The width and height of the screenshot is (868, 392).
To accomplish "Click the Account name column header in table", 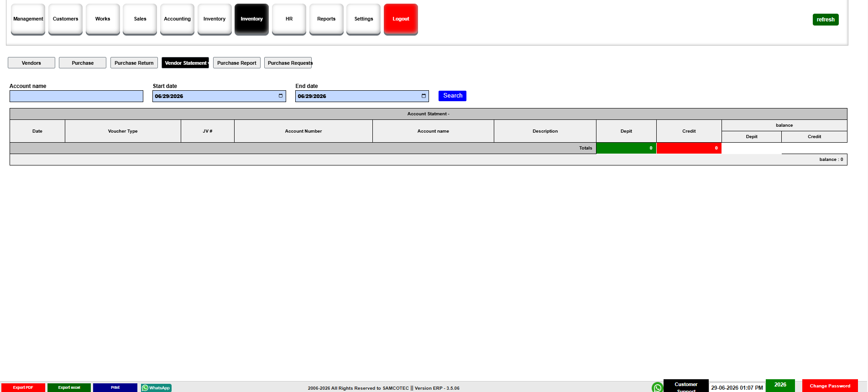I will click(433, 131).
